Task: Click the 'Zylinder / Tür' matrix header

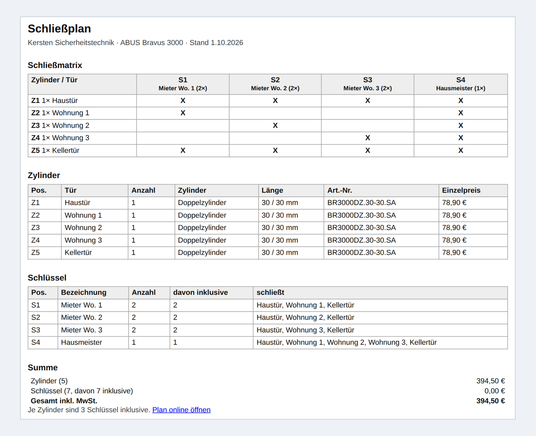Action: [82, 84]
